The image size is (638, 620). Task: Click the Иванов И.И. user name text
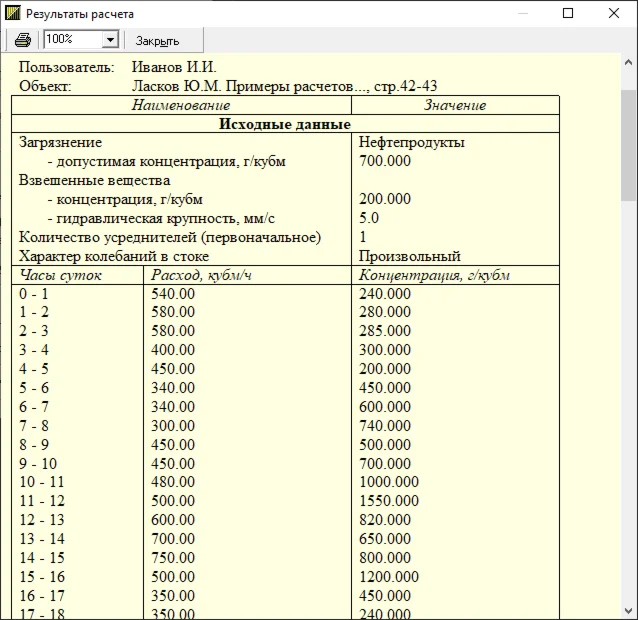pyautogui.click(x=174, y=67)
